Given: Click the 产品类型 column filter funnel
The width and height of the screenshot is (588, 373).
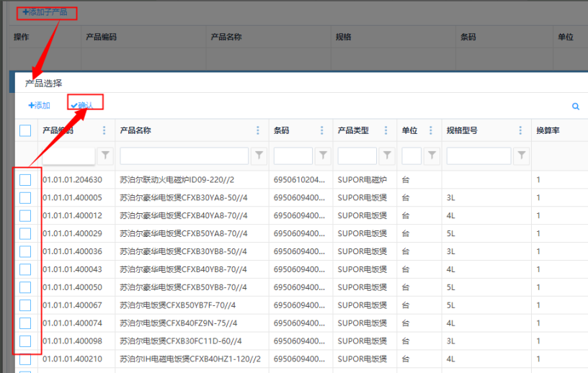Looking at the screenshot, I should 387,156.
